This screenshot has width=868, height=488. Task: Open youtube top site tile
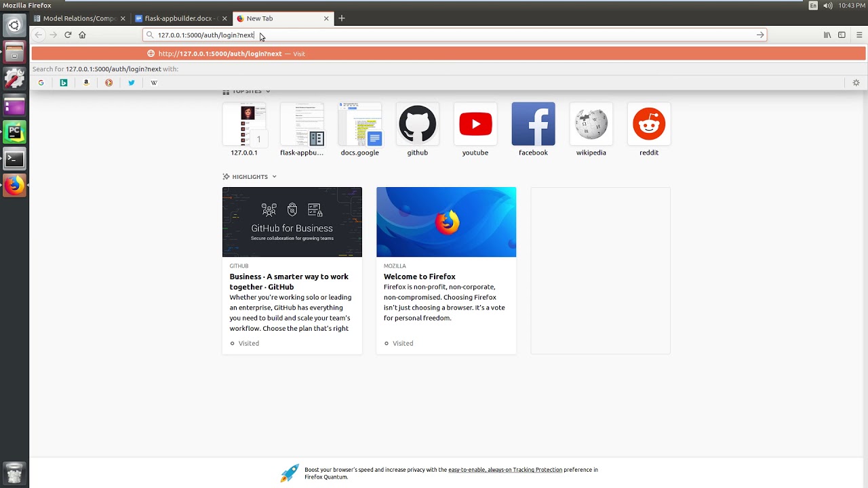475,129
